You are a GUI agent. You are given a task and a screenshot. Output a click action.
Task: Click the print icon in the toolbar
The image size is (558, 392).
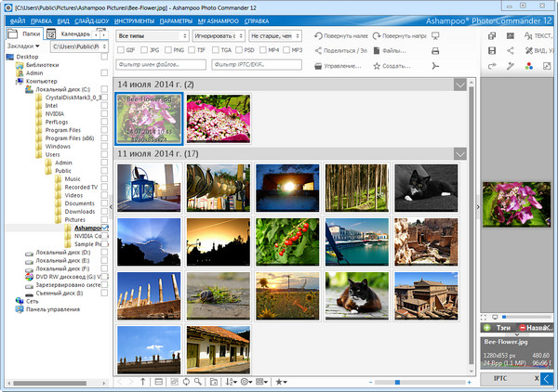(434, 50)
